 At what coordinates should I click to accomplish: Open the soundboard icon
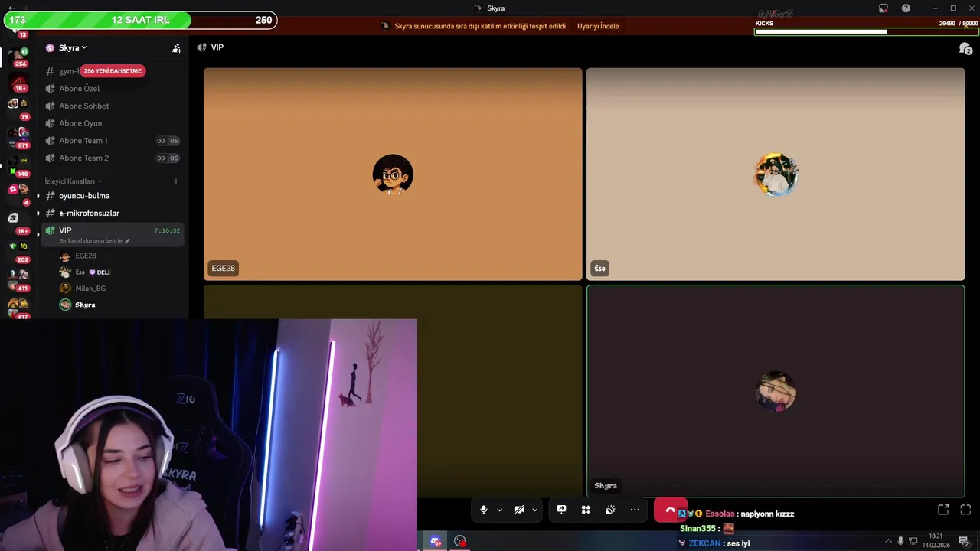point(610,510)
